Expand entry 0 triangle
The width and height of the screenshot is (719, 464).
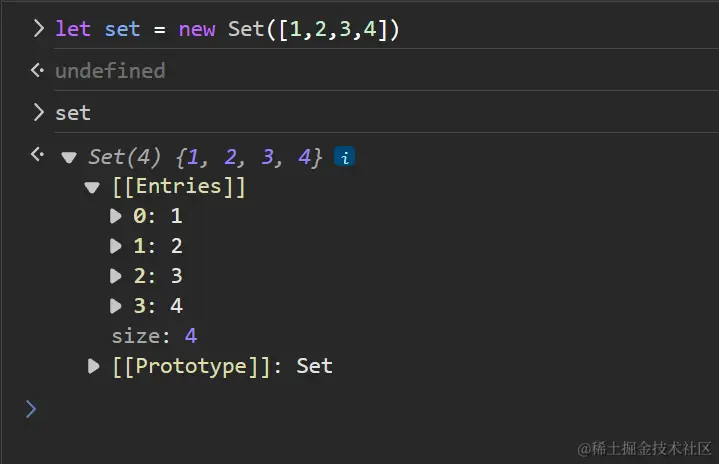pos(116,216)
